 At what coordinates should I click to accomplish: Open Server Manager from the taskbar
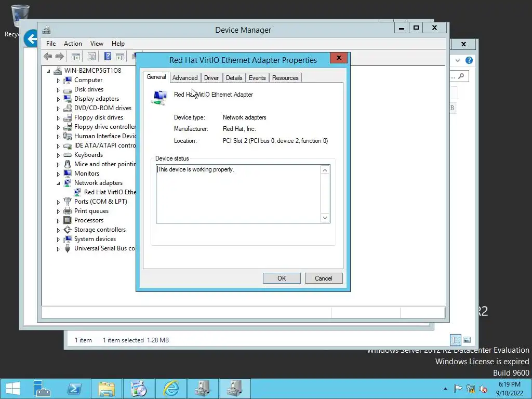click(42, 389)
